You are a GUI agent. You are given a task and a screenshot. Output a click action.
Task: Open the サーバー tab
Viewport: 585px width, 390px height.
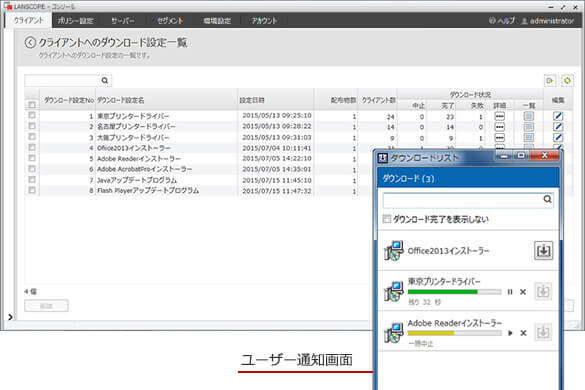click(x=123, y=21)
